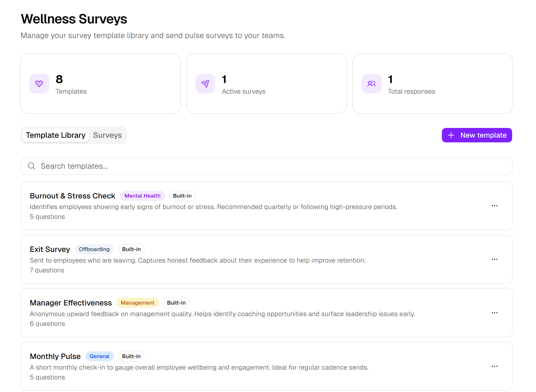Click the Built-in badge on Exit Survey

point(131,249)
